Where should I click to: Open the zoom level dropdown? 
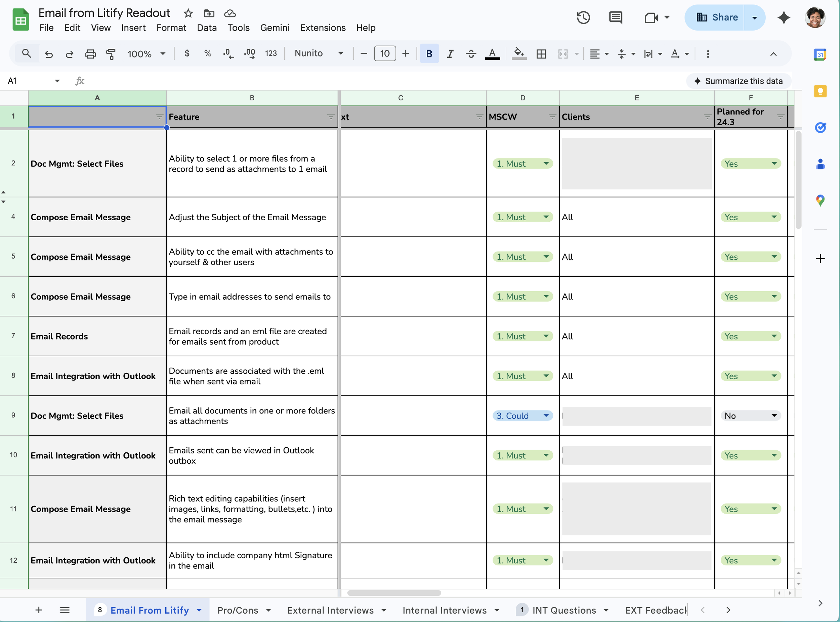pos(146,54)
